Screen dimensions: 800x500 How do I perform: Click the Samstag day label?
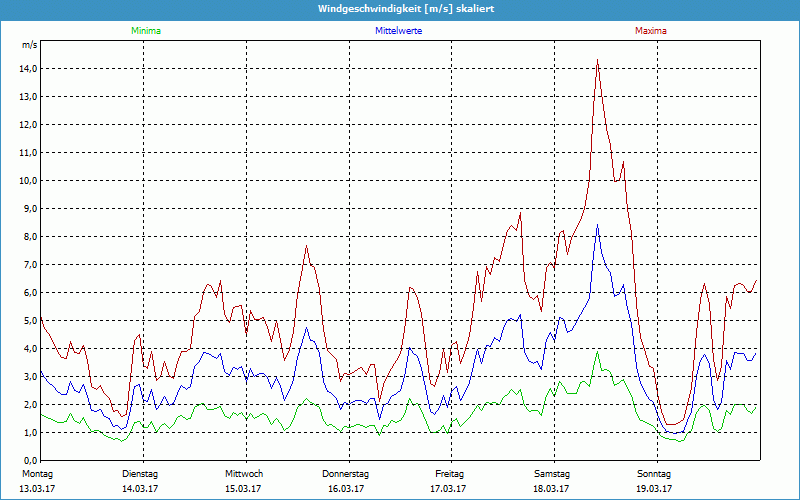click(x=552, y=474)
